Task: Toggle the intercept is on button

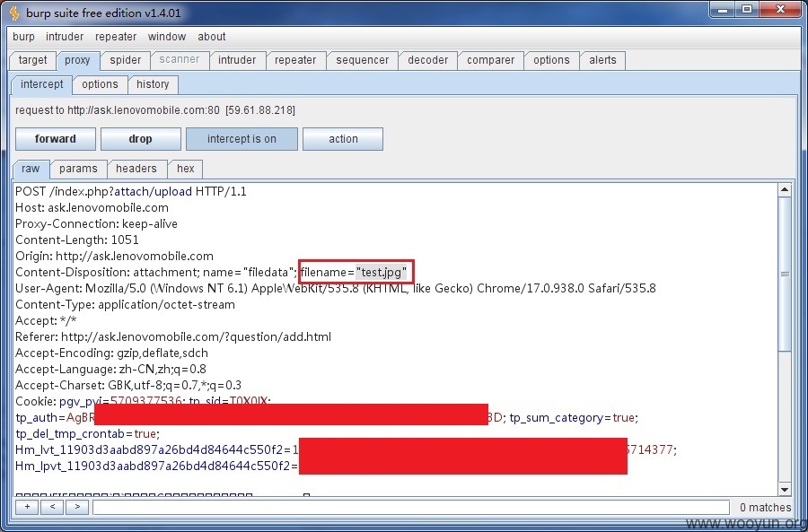Action: click(x=242, y=139)
